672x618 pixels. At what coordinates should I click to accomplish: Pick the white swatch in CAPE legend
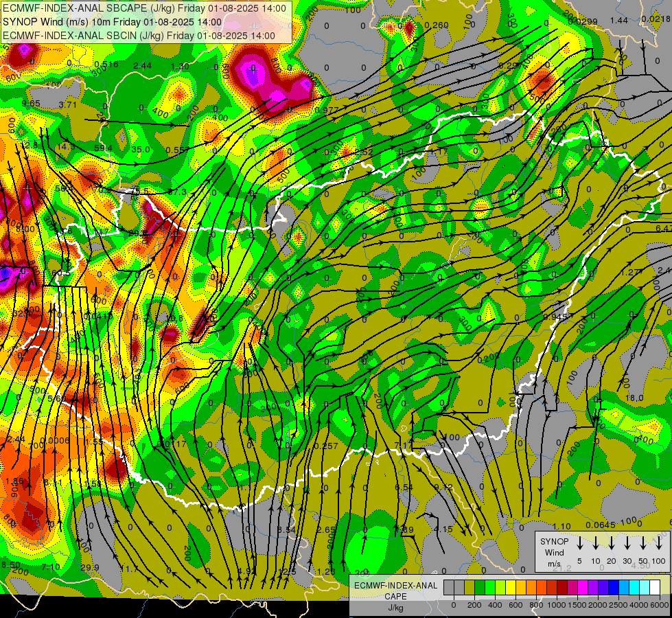654,587
